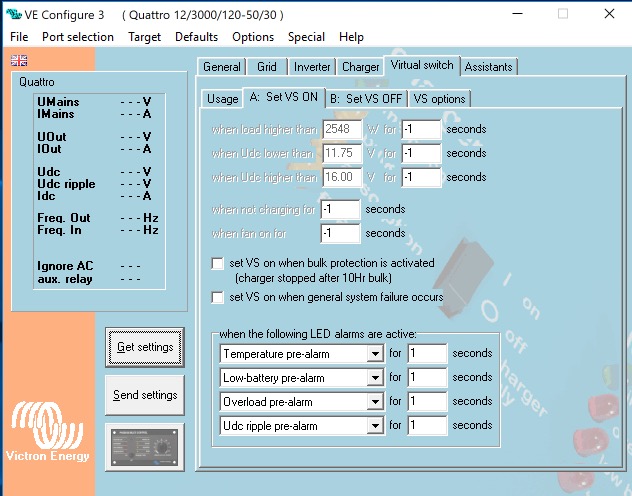The image size is (632, 496).
Task: Switch to the Charger tab
Action: (x=360, y=67)
